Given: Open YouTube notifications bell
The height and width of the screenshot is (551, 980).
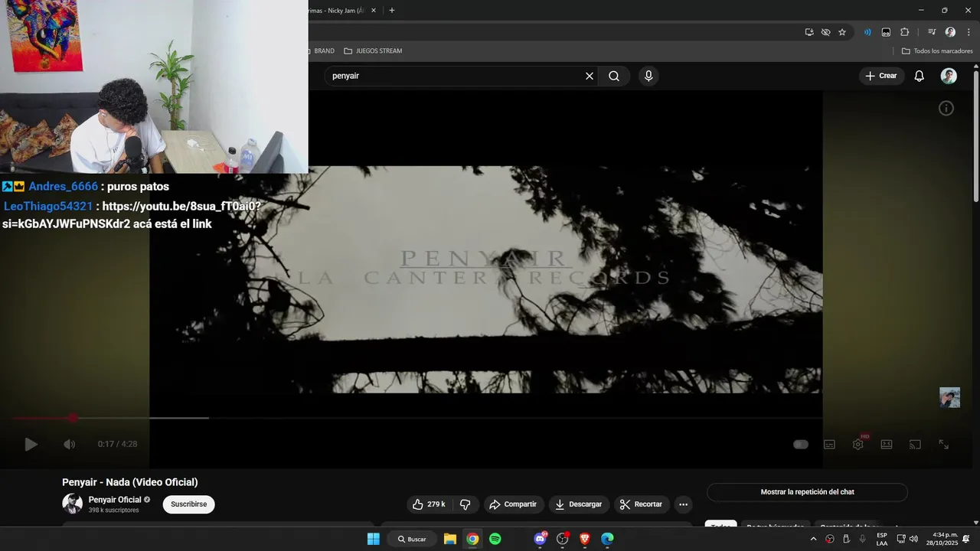Looking at the screenshot, I should 920,76.
